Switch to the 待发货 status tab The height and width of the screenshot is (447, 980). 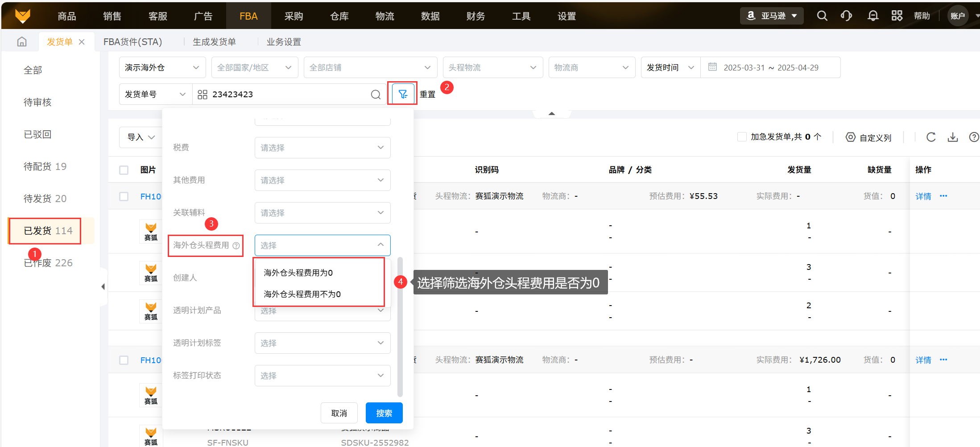pyautogui.click(x=45, y=199)
